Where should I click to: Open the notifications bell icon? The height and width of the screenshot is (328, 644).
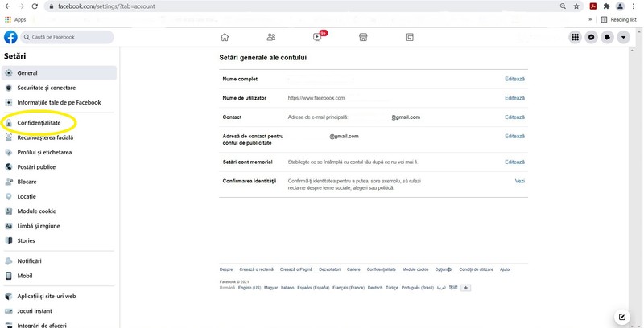(608, 37)
